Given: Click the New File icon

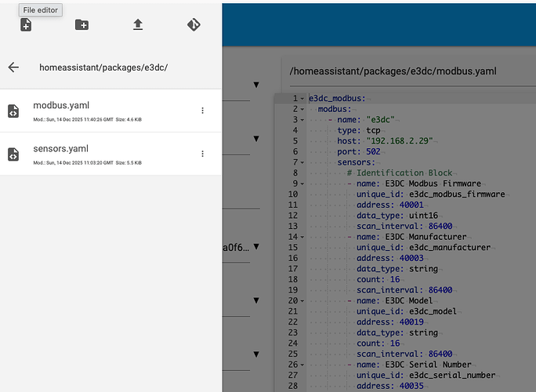Looking at the screenshot, I should pyautogui.click(x=26, y=25).
